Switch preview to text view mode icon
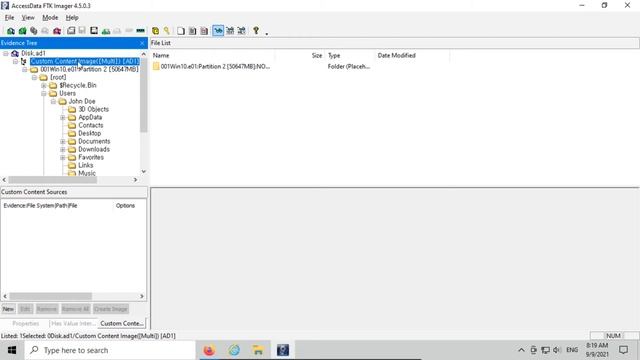Viewport: 640px width, 360px height. [230, 31]
